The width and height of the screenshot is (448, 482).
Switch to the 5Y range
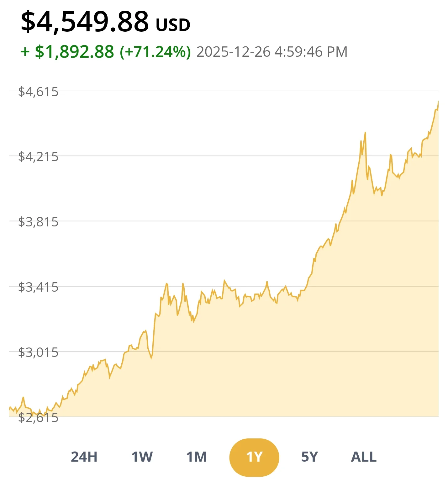tap(309, 457)
